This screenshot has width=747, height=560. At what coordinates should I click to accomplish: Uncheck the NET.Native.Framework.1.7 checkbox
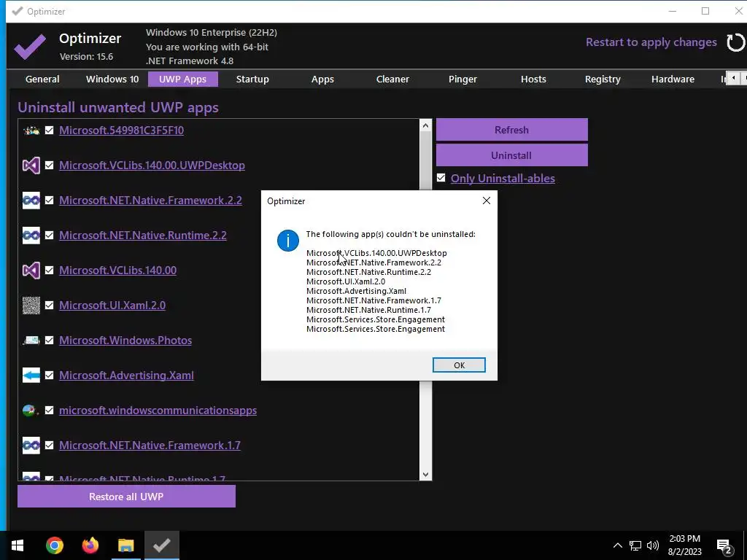pos(49,446)
